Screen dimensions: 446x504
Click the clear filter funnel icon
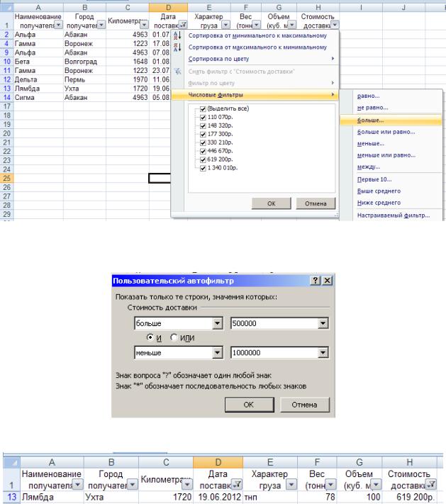177,72
